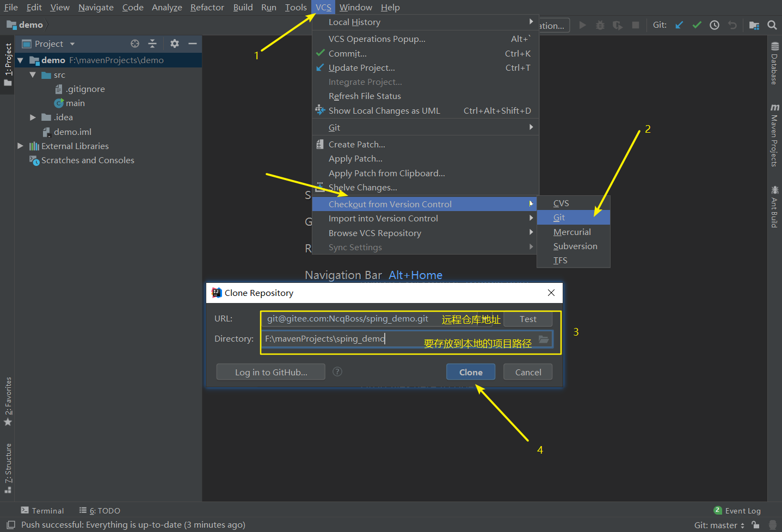Collapse the demo root project node
The height and width of the screenshot is (532, 782).
click(x=21, y=60)
